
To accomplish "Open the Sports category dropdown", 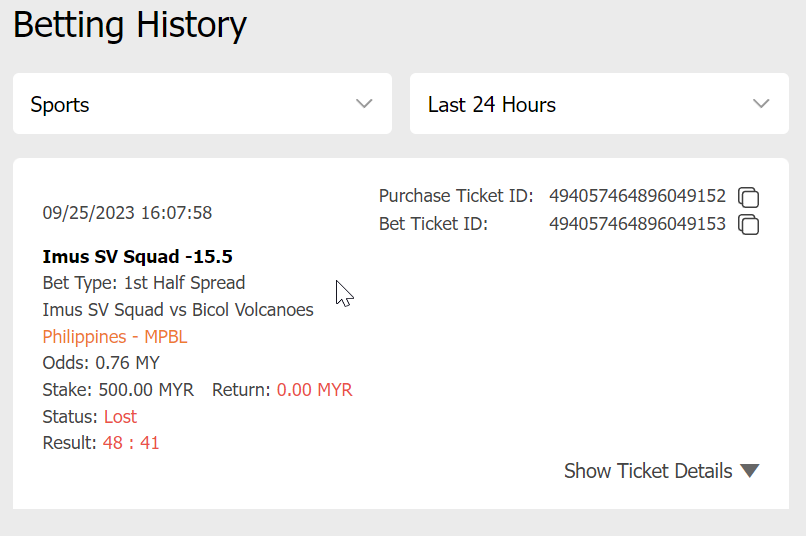I will click(x=202, y=104).
